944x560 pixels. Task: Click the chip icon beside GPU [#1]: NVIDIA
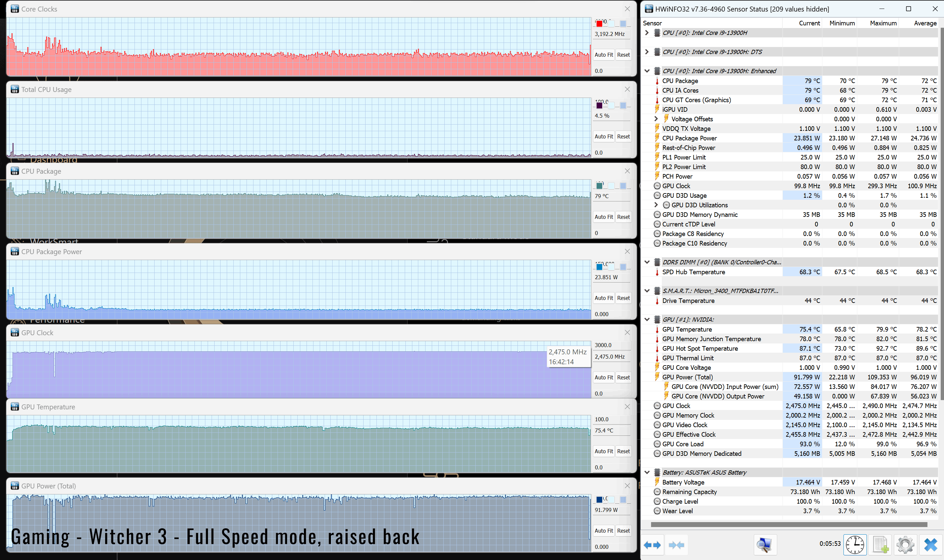pyautogui.click(x=657, y=320)
